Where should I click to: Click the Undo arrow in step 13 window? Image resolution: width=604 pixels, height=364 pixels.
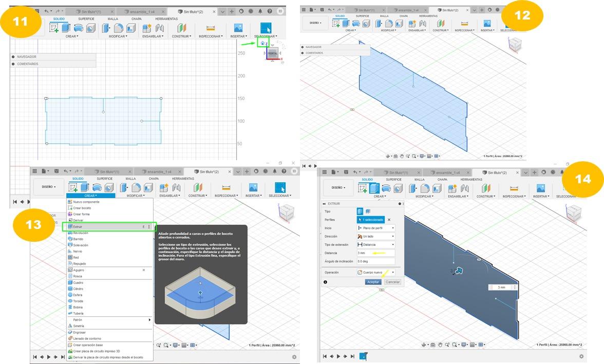[x=66, y=171]
